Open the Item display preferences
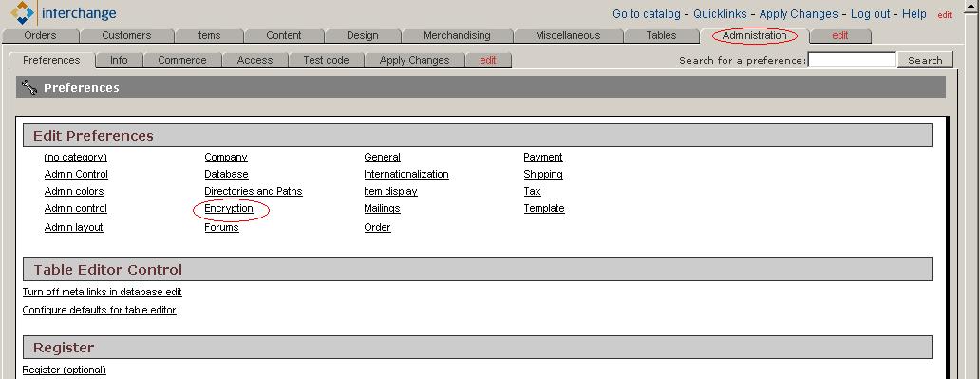Image resolution: width=980 pixels, height=379 pixels. [x=390, y=191]
